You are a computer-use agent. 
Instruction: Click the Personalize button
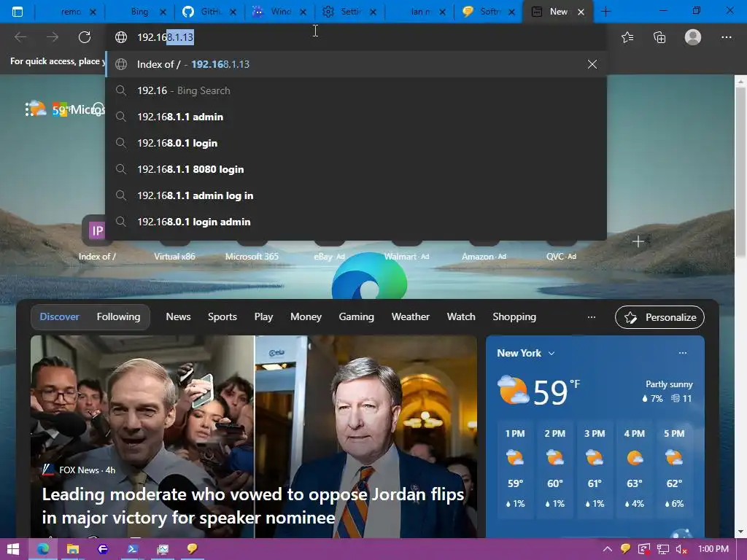659,317
